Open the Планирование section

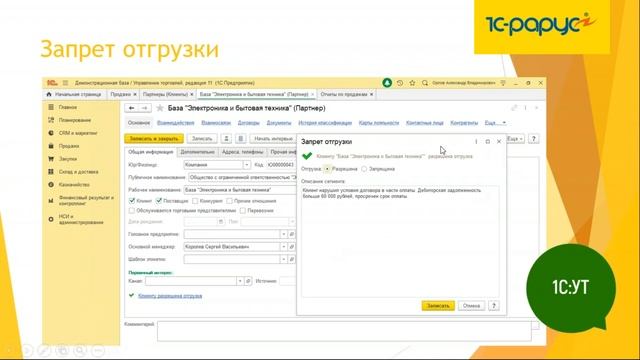(75, 120)
